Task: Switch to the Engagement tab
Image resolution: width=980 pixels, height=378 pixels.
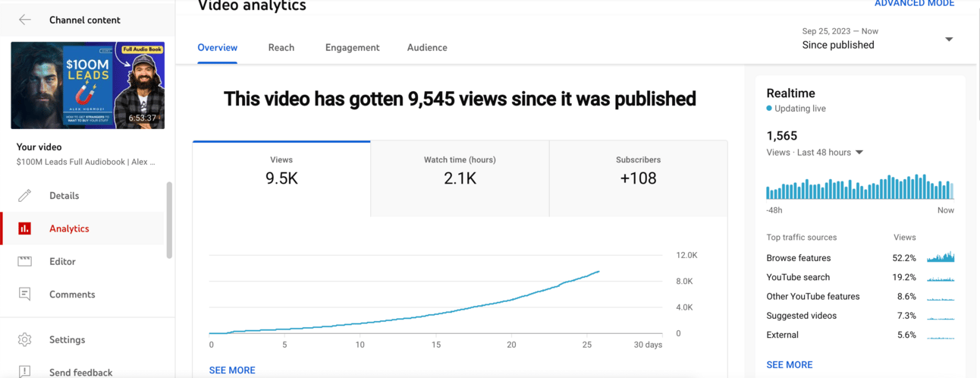Action: coord(353,47)
